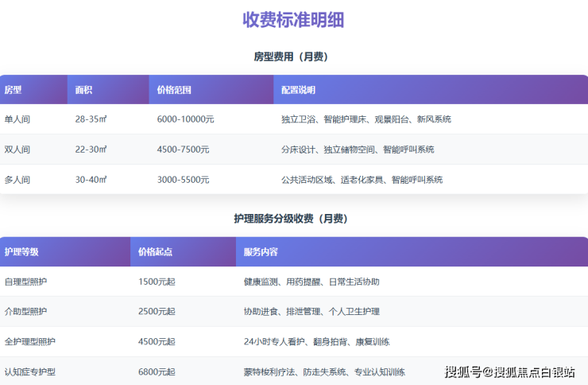Click the 护理等级 column header
588x385 pixels.
[21, 251]
